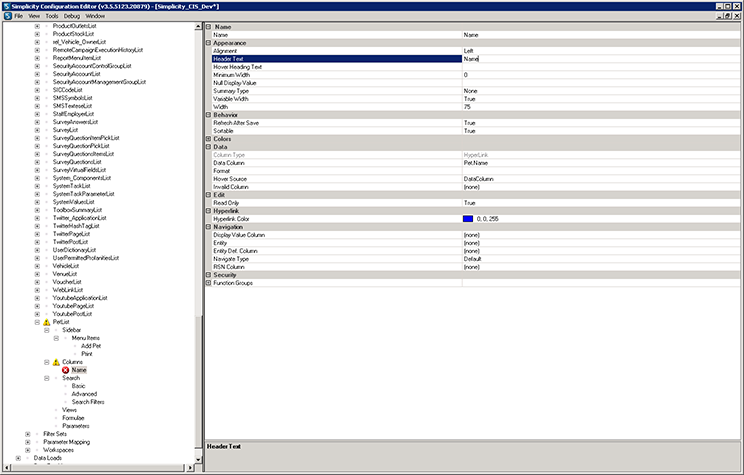Viewport: 744px width, 475px height.
Task: Select the Formulae tree node
Action: [73, 418]
